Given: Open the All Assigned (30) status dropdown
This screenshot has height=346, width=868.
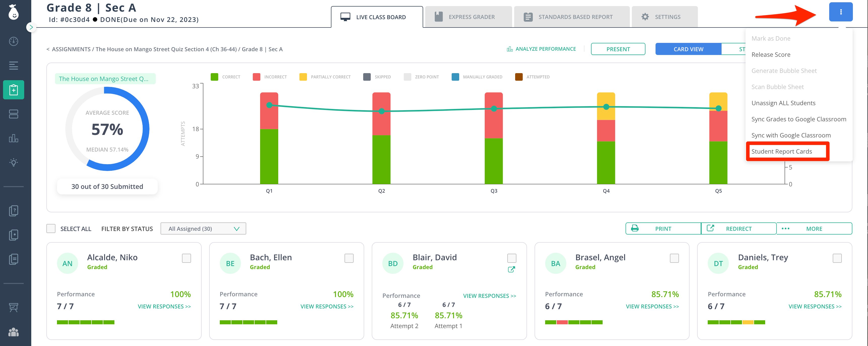Looking at the screenshot, I should (203, 229).
